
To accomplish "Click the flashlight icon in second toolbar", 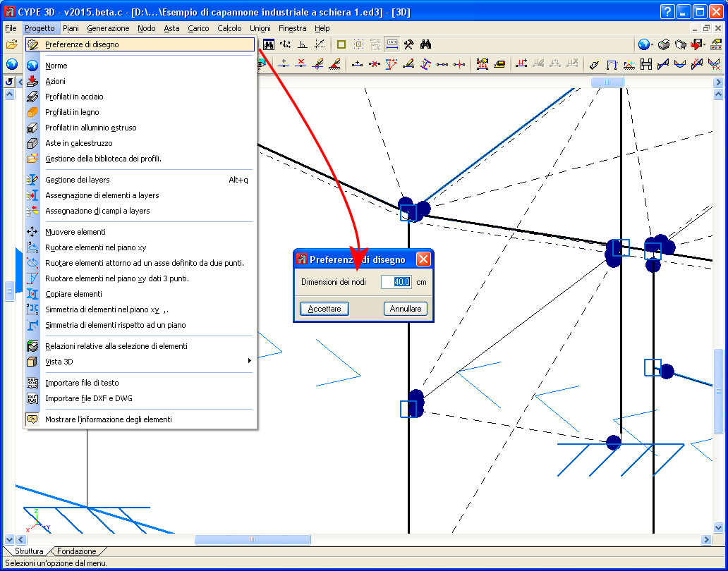I will pos(594,64).
